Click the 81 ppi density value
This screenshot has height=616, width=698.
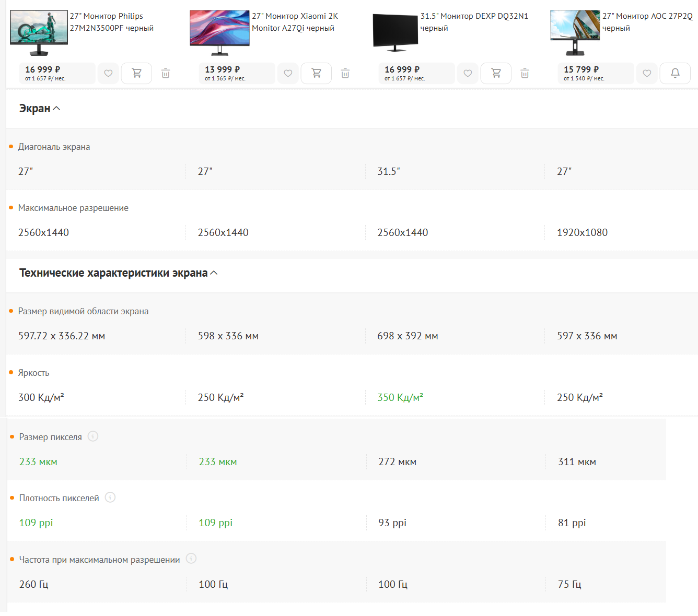(572, 523)
